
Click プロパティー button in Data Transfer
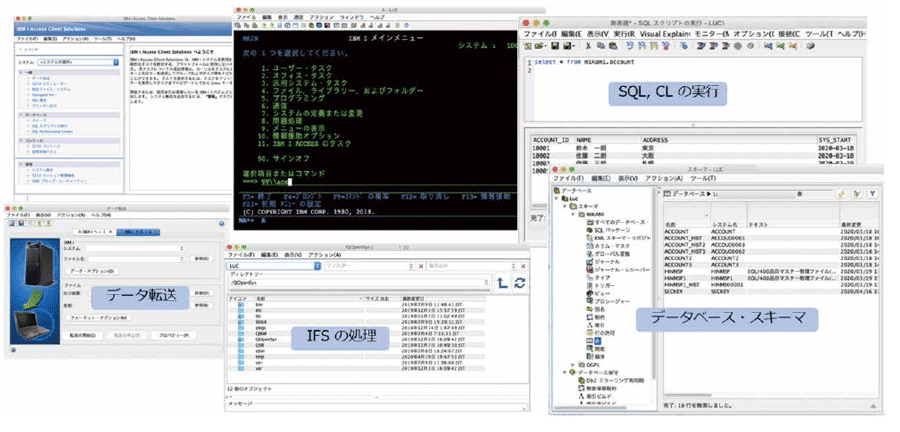pos(174,335)
